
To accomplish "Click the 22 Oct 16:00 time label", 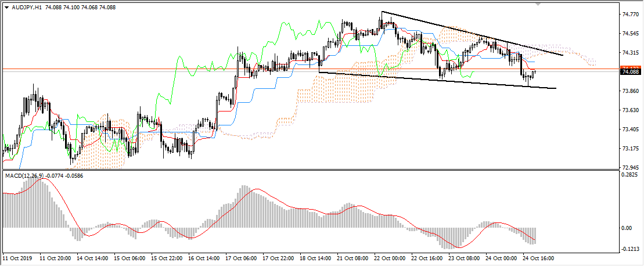I will point(427,258).
